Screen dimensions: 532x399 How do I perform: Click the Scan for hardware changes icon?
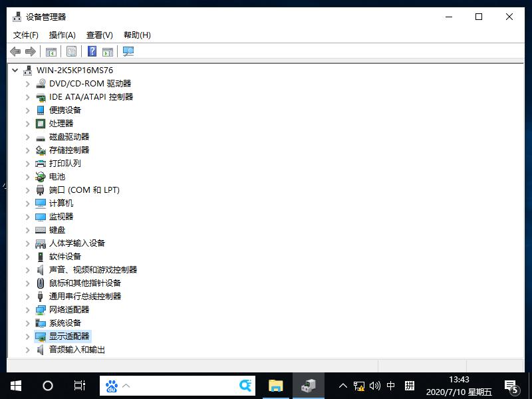(128, 51)
